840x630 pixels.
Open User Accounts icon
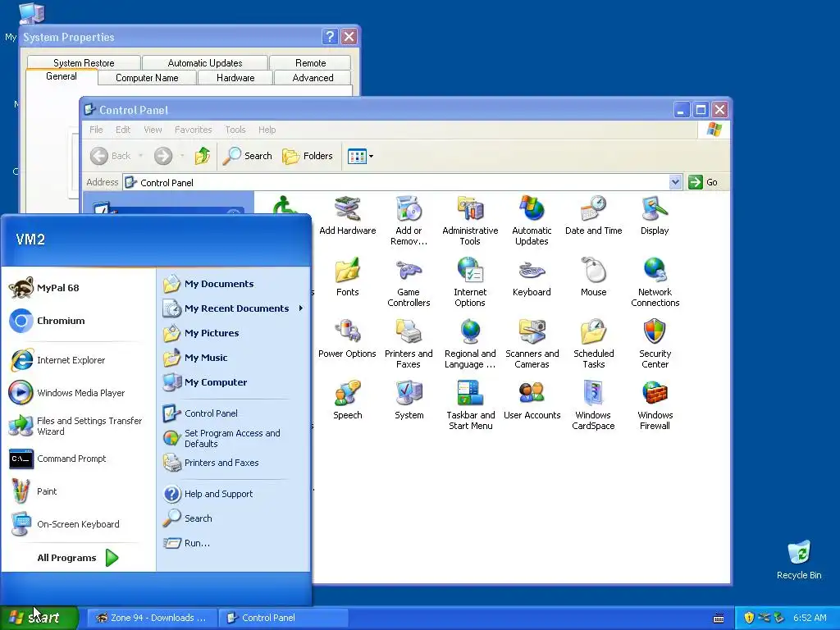(x=532, y=400)
